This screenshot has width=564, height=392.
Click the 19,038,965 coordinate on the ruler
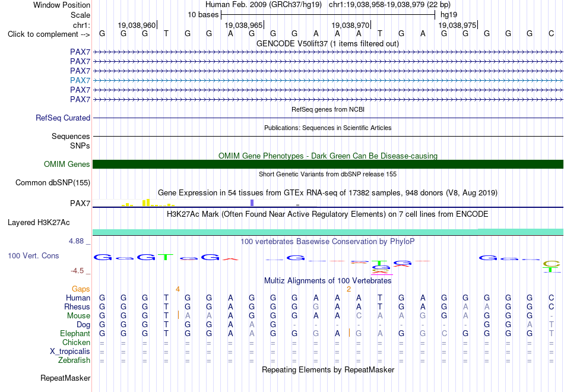(x=243, y=25)
